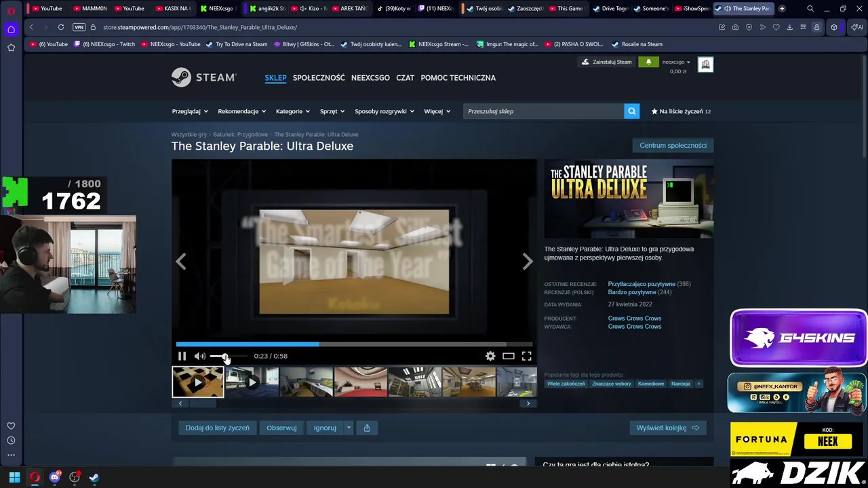Open Crows Crows Crows producer link
Viewport: 868px width, 488px height.
coord(635,318)
